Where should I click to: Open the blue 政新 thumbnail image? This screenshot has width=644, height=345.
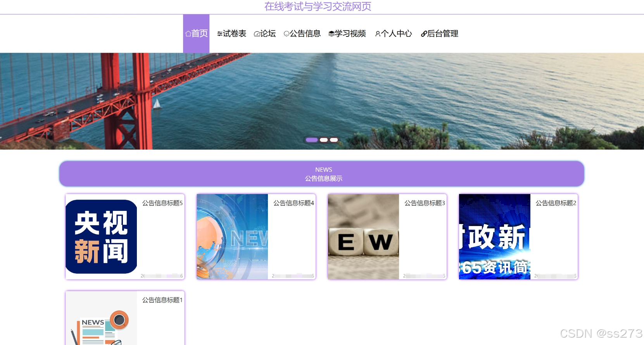point(495,236)
